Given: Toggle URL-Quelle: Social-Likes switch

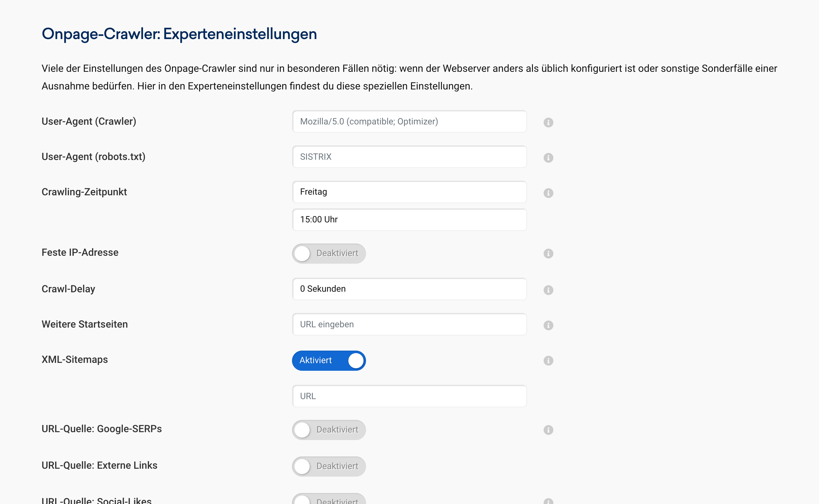Looking at the screenshot, I should point(329,500).
